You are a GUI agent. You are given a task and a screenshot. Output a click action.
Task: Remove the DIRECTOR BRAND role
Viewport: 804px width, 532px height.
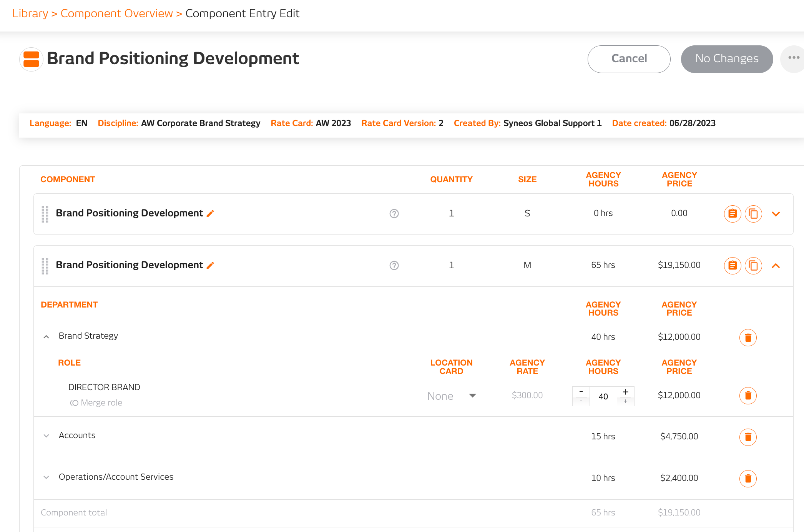click(x=748, y=396)
